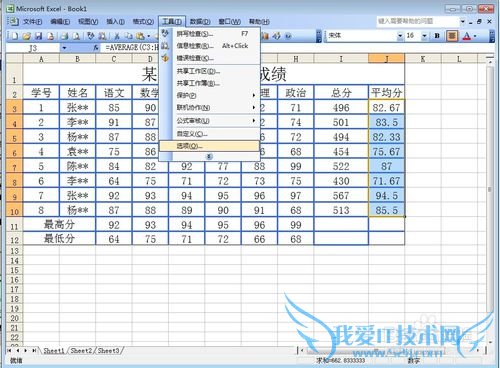Click the Chart Wizard toolbar icon
This screenshot has height=368, width=500.
pos(265,36)
